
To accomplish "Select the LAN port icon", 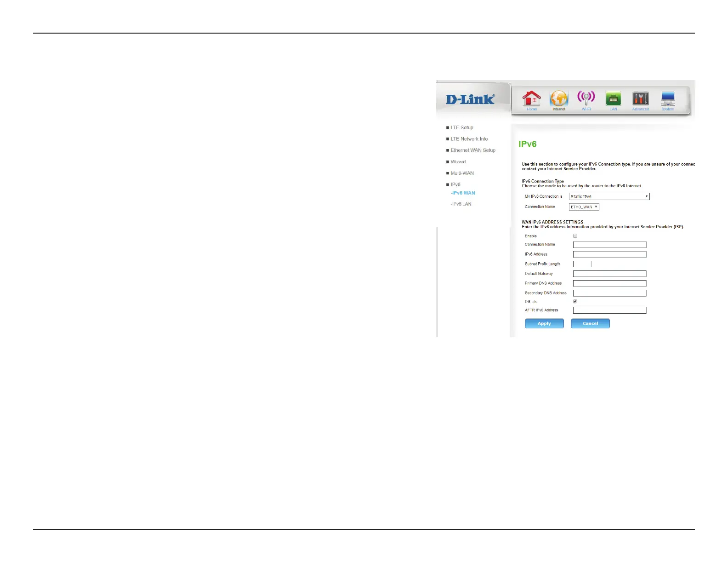I will pyautogui.click(x=613, y=99).
